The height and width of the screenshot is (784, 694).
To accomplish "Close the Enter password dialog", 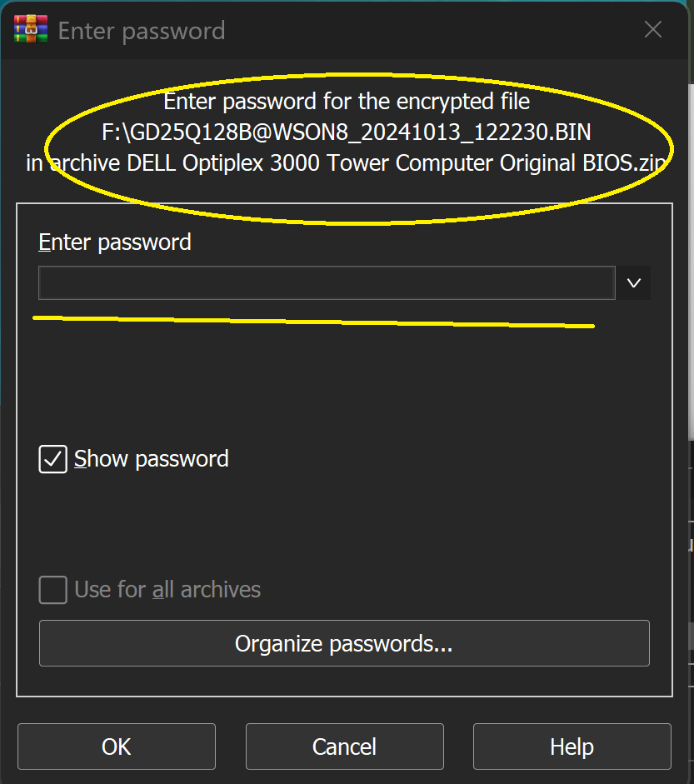I will tap(652, 31).
